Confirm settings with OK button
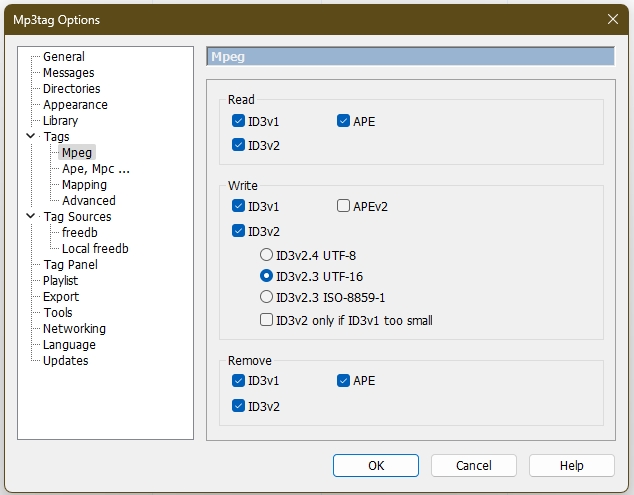The width and height of the screenshot is (634, 495). click(x=376, y=465)
